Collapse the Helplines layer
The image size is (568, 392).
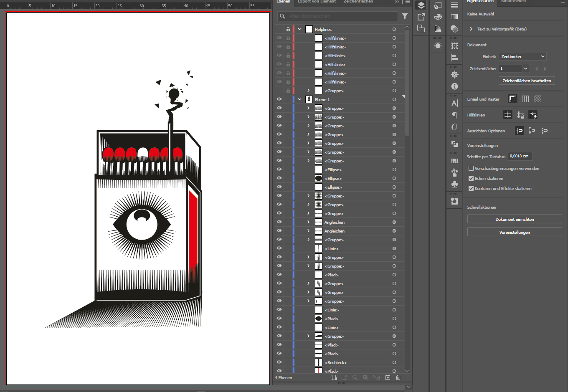point(299,29)
